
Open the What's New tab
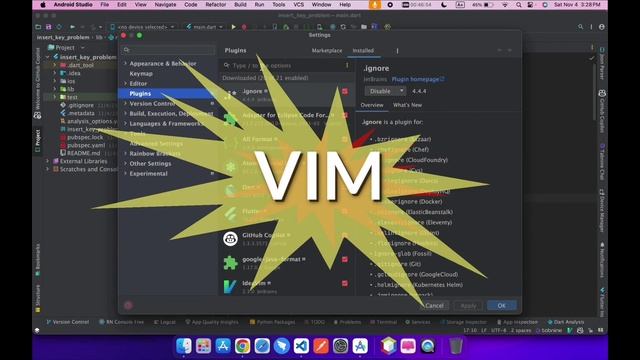[407, 105]
